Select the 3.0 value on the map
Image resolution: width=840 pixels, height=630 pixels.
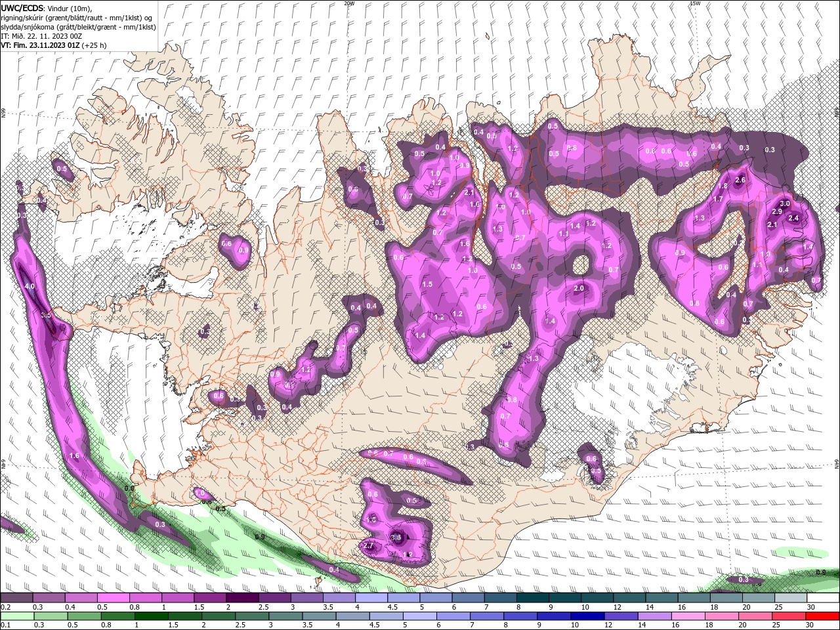[785, 203]
